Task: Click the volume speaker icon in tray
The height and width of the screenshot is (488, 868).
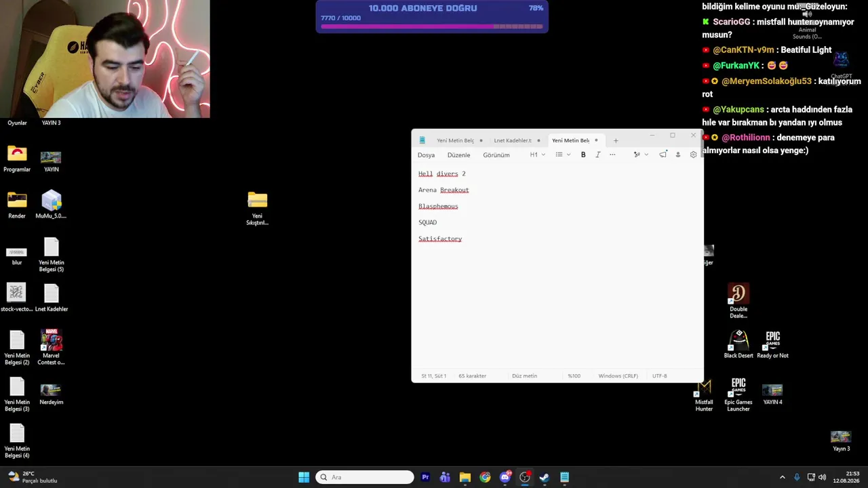Action: pyautogui.click(x=823, y=477)
